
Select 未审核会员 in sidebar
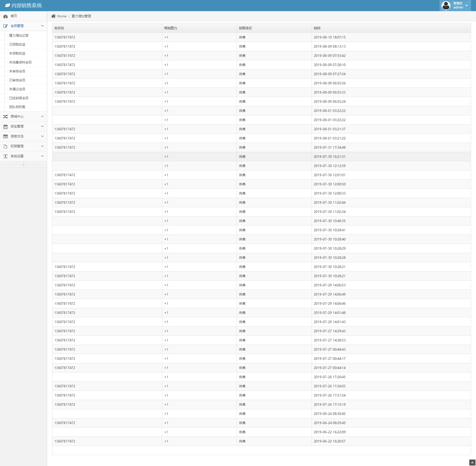(x=17, y=71)
